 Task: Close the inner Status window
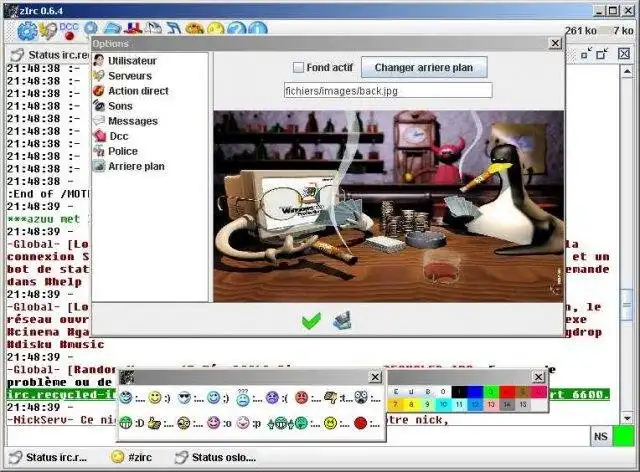tap(624, 54)
